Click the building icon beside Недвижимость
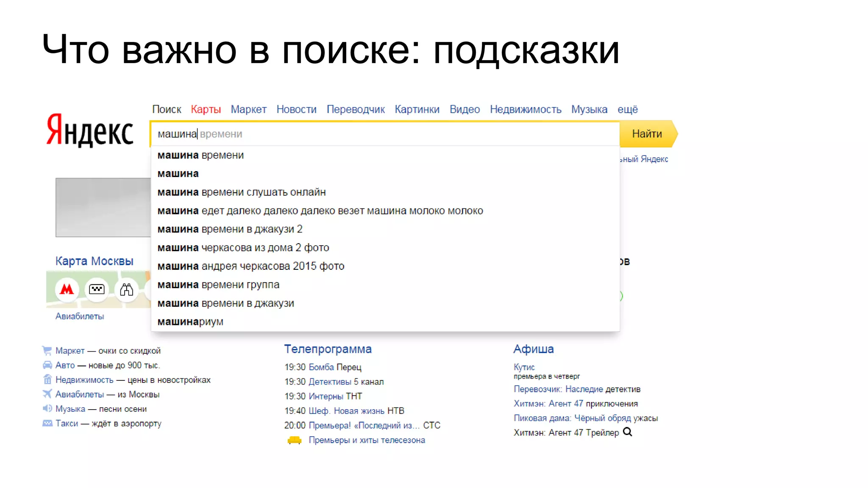The width and height of the screenshot is (868, 488). (x=47, y=379)
